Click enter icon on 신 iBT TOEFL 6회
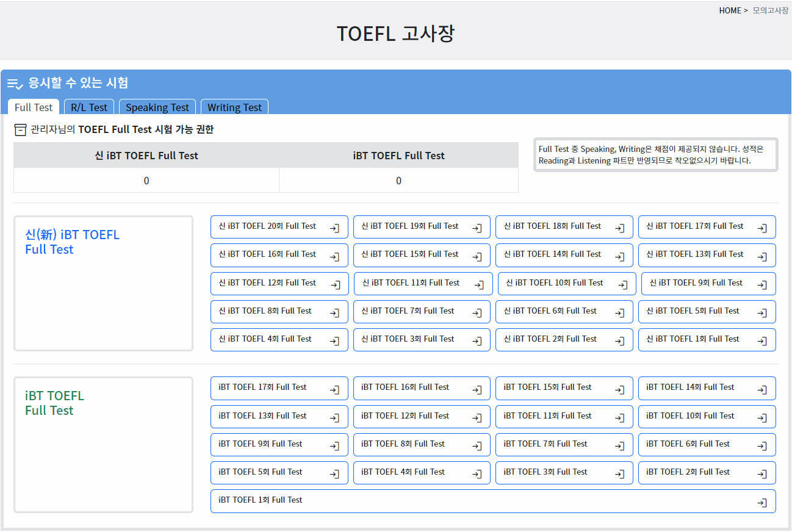The image size is (792, 532). (x=619, y=313)
